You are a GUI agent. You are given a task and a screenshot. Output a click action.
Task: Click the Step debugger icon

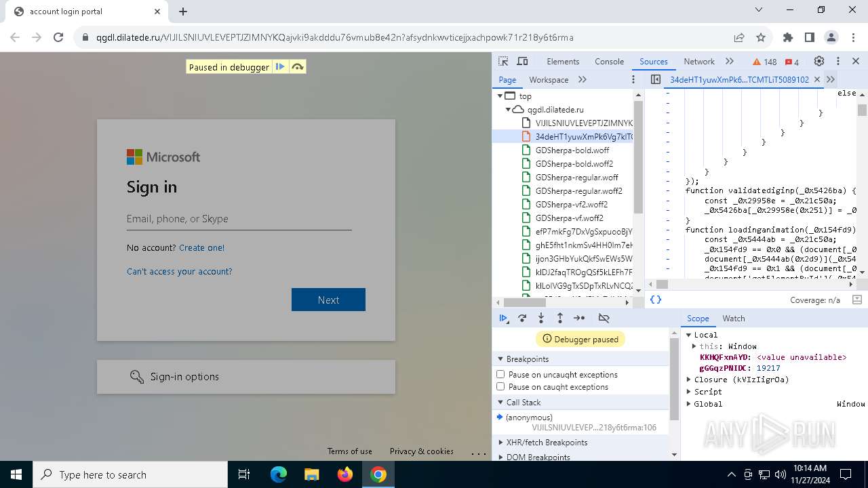(579, 318)
